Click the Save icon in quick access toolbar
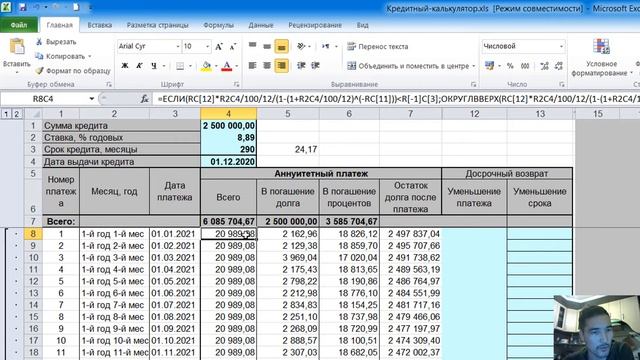 coord(22,7)
